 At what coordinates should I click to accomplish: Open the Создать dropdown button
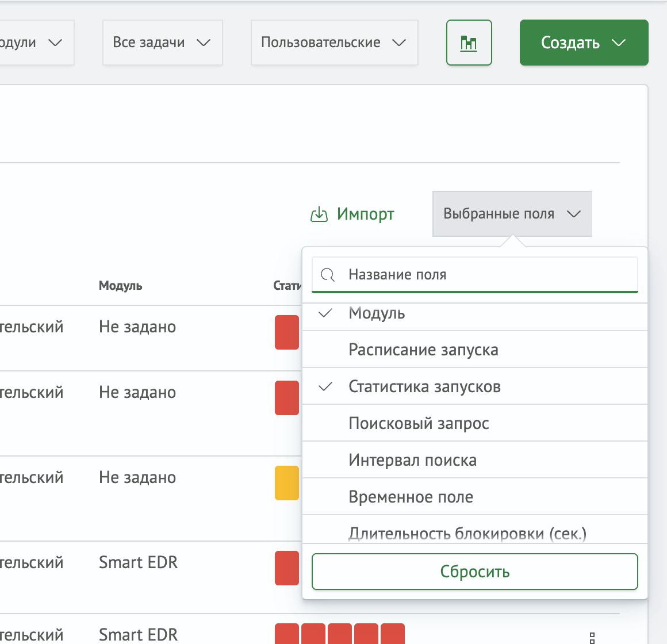pos(584,43)
